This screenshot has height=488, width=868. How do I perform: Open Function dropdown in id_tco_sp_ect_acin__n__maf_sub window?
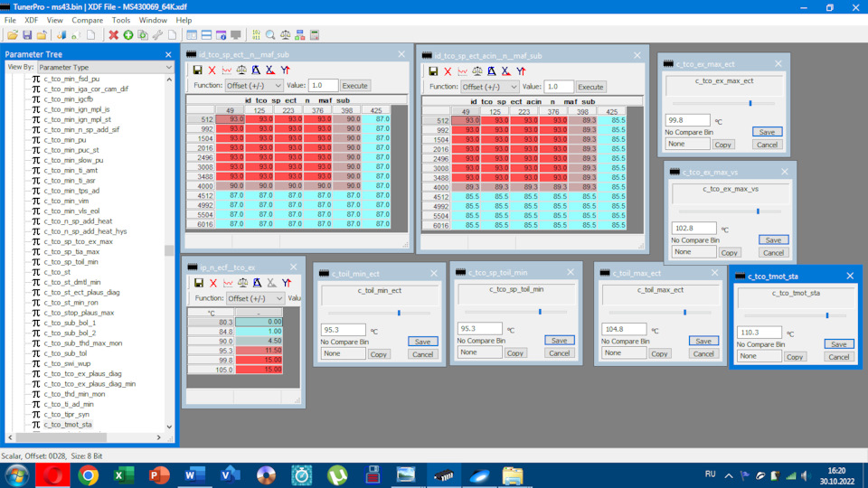tap(490, 87)
